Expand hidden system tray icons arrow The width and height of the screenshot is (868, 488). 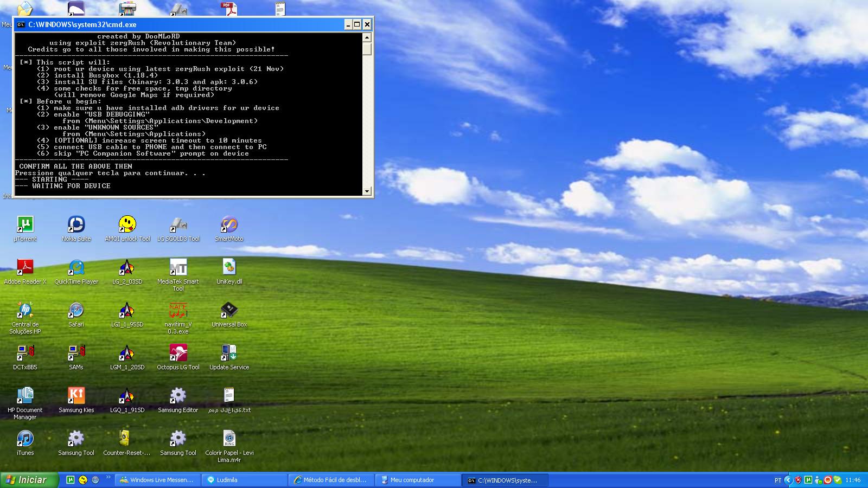point(788,480)
